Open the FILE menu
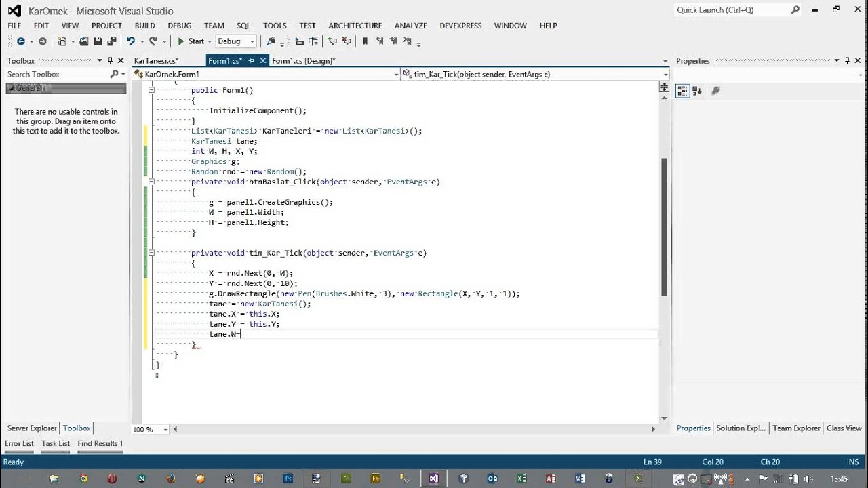Screen dimensions: 868x488 tap(14, 26)
